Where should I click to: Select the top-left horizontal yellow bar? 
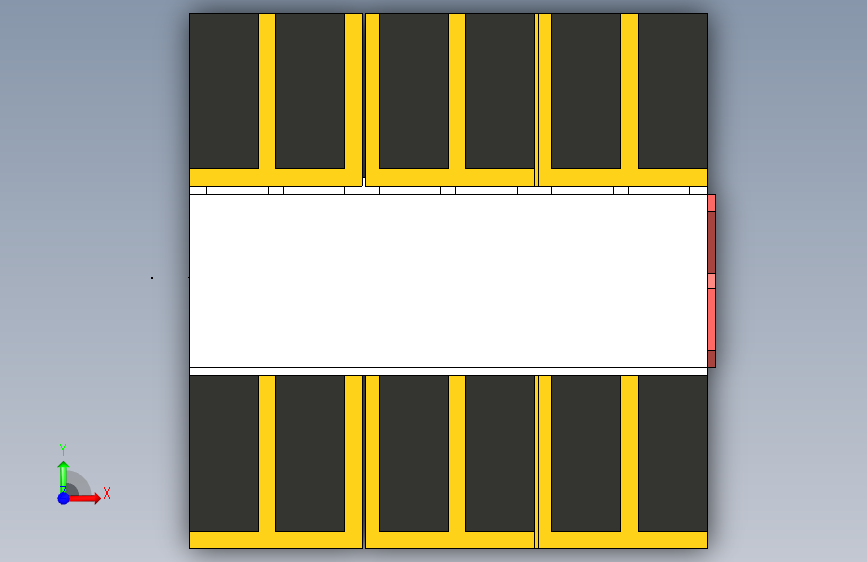click(x=275, y=178)
